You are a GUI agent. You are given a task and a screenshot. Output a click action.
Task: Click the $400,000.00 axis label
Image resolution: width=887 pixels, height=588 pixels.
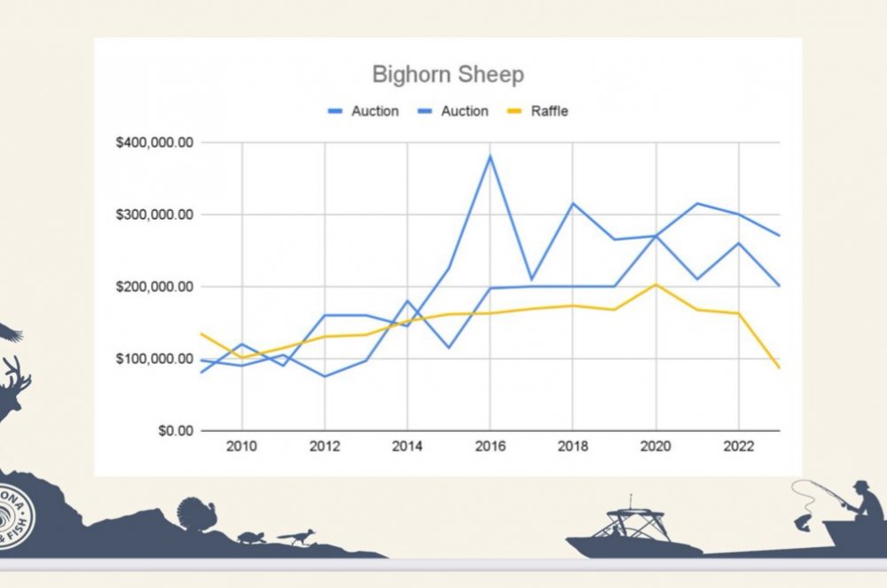point(154,143)
